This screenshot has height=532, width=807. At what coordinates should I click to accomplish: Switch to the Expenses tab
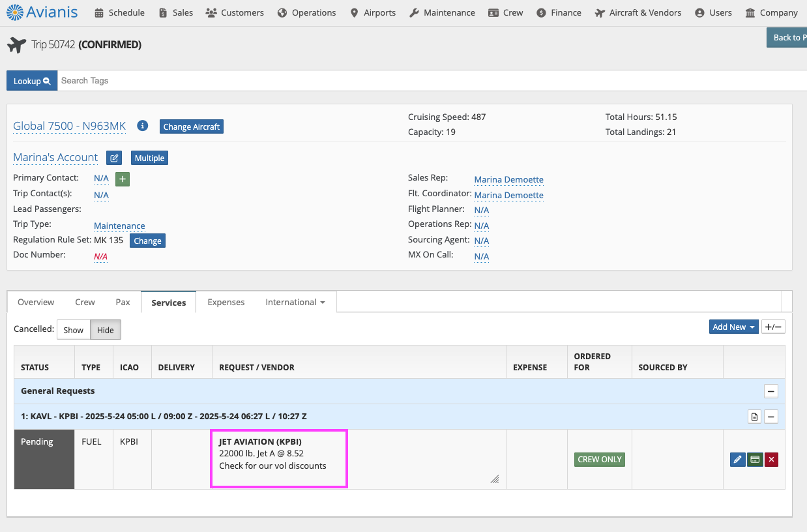point(226,302)
